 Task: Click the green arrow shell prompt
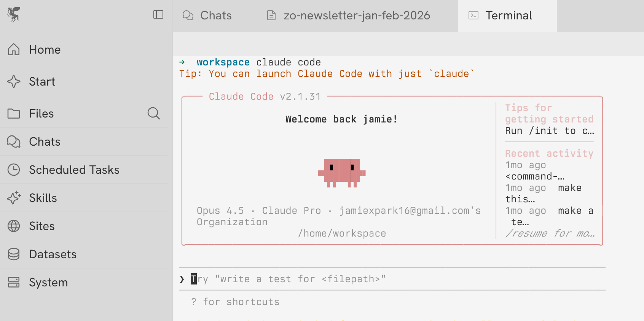pos(182,62)
